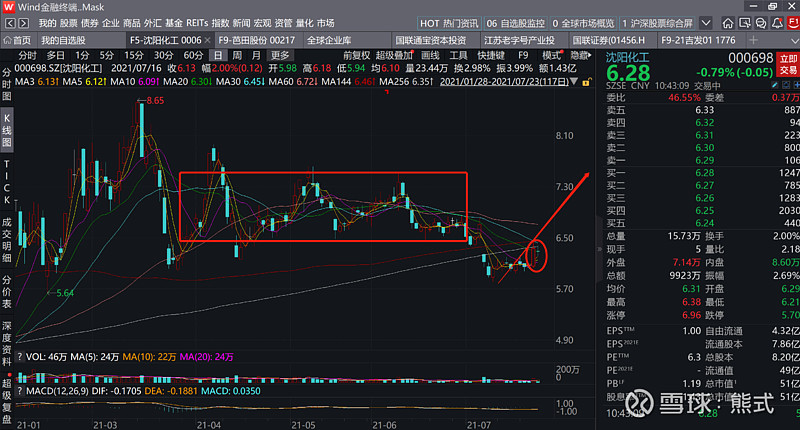Viewport: 800px width, 430px height.
Task: Switch chart period to 60分
Action: click(x=193, y=55)
